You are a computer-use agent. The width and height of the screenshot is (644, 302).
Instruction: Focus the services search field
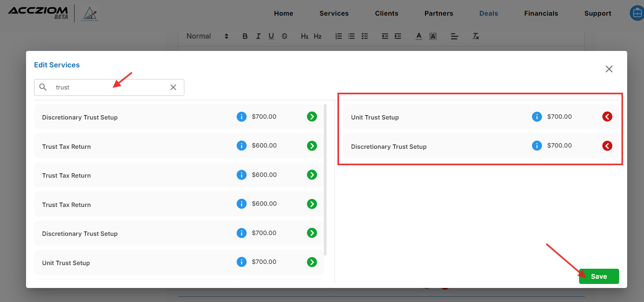point(109,87)
